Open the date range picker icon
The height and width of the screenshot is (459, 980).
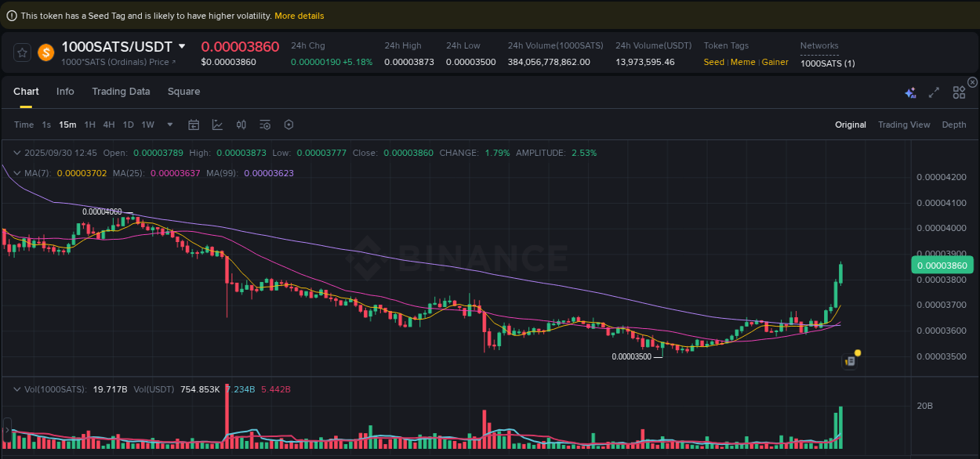coord(194,125)
